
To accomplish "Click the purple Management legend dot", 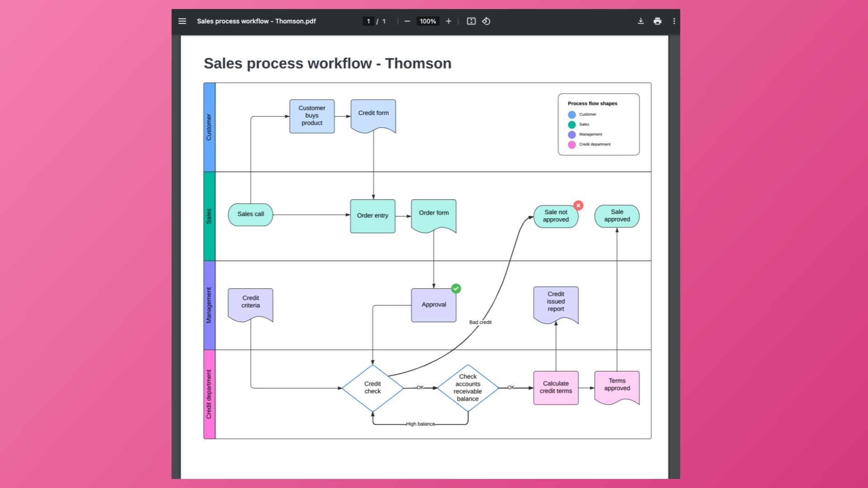I will tap(572, 135).
